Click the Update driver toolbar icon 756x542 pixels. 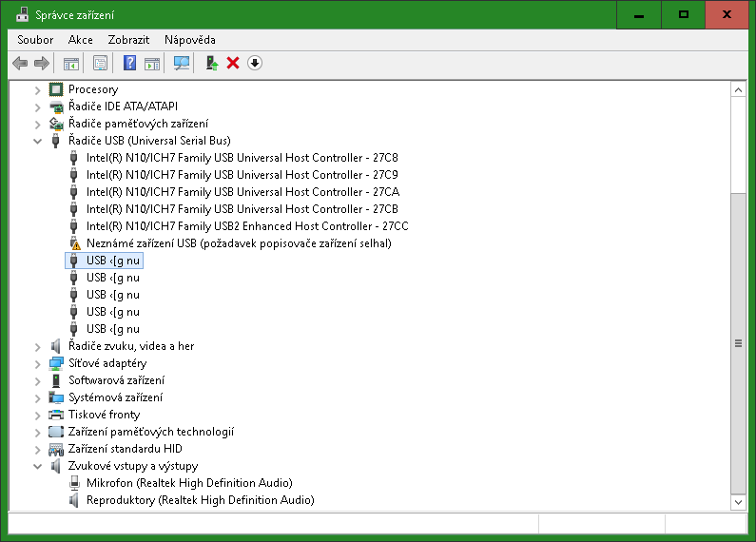tap(212, 63)
